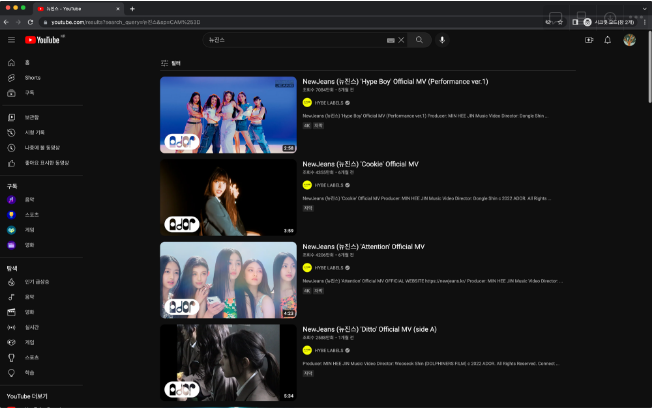The width and height of the screenshot is (652, 409).
Task: Click the 'Cookie' description mentioning 2022 ADOR
Action: 427,198
